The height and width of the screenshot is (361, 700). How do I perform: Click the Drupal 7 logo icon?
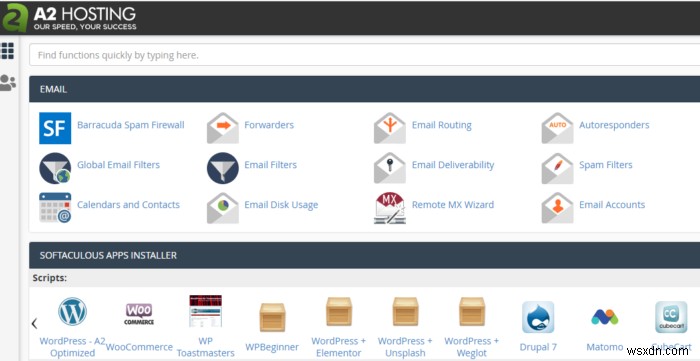pyautogui.click(x=538, y=317)
